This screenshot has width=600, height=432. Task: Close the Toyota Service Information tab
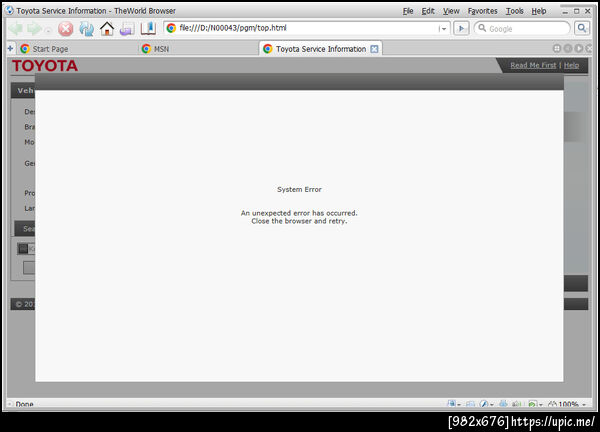pyautogui.click(x=375, y=49)
